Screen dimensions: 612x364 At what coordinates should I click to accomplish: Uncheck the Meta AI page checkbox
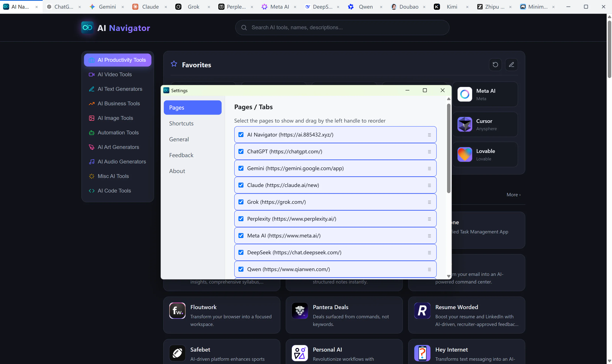[241, 236]
